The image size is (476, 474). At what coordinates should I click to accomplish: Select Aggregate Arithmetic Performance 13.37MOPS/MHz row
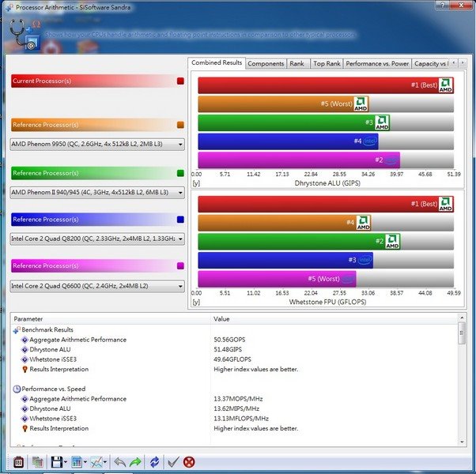[x=234, y=399]
